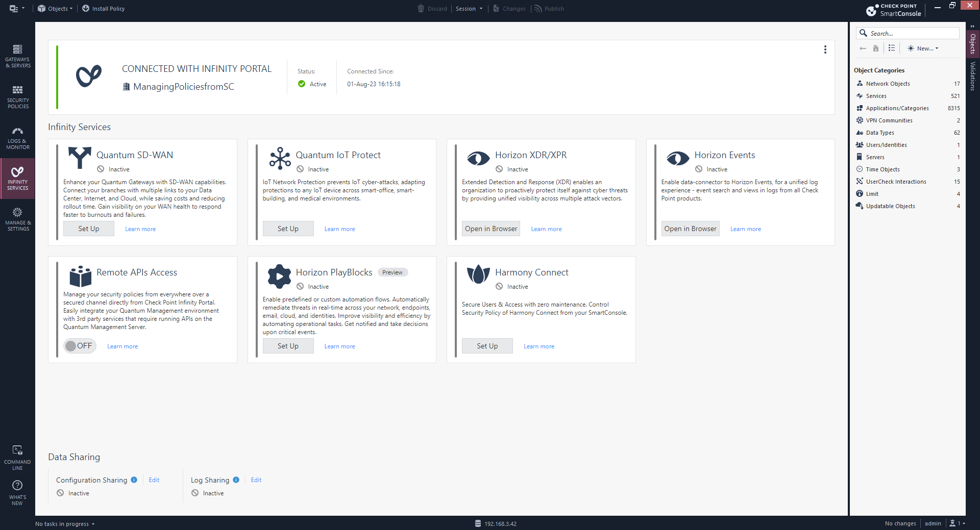Open the Command Line tool

click(x=17, y=458)
